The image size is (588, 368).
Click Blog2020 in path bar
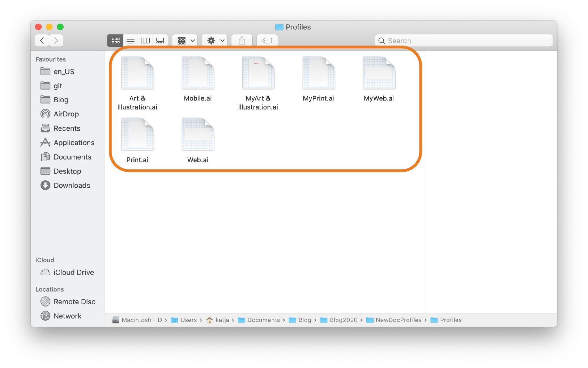[x=339, y=320]
